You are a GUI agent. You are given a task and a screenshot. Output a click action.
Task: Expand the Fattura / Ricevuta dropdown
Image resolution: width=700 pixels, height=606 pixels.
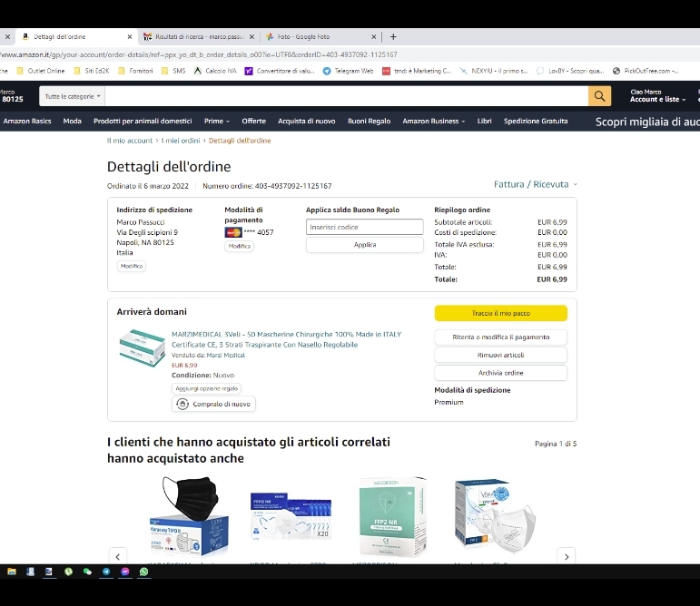pyautogui.click(x=536, y=184)
